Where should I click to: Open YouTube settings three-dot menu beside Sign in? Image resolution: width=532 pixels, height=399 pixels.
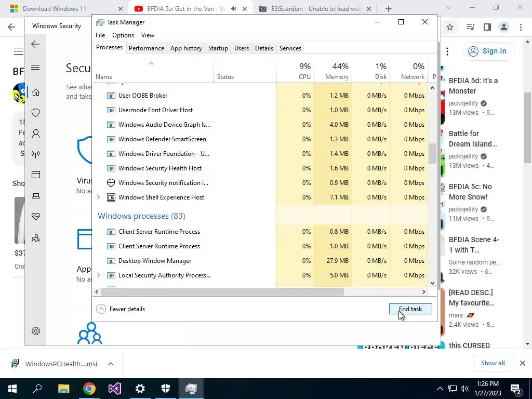pos(447,51)
